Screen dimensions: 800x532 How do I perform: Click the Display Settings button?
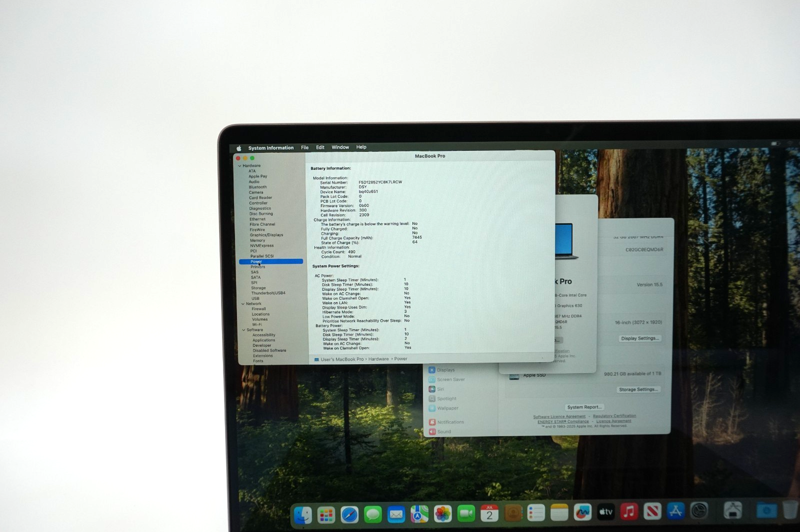click(x=639, y=338)
